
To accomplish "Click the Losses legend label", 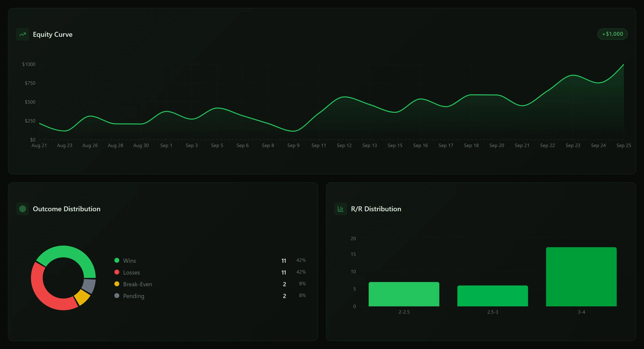I will (132, 272).
